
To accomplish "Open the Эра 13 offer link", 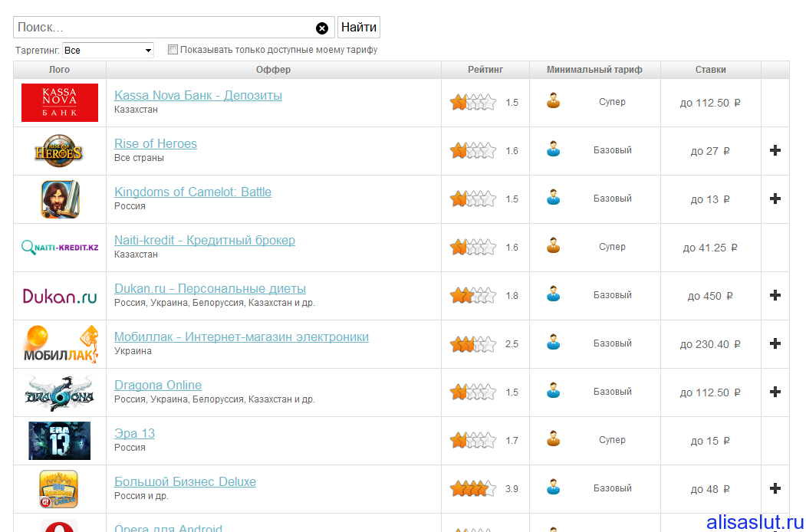I will pyautogui.click(x=134, y=433).
